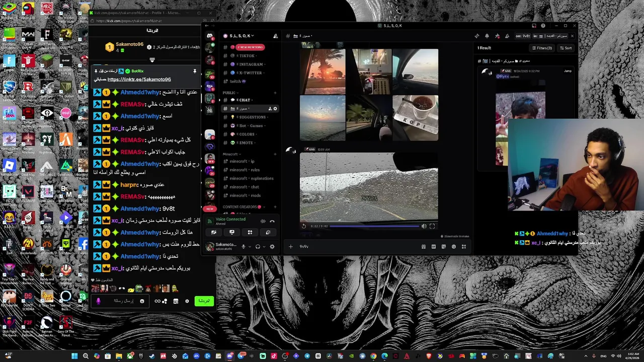This screenshot has height=362, width=644.
Task: Open Kick chat settings gear
Action: pos(187,301)
